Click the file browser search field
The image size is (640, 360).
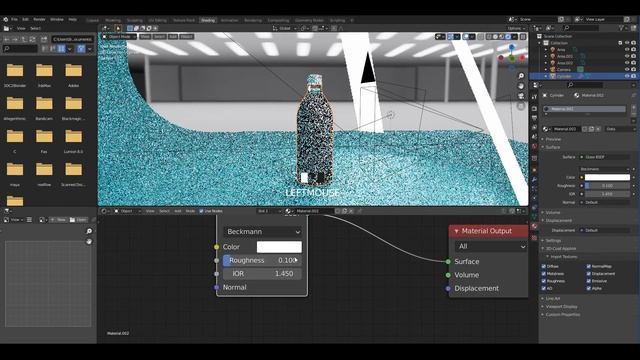coord(20,49)
